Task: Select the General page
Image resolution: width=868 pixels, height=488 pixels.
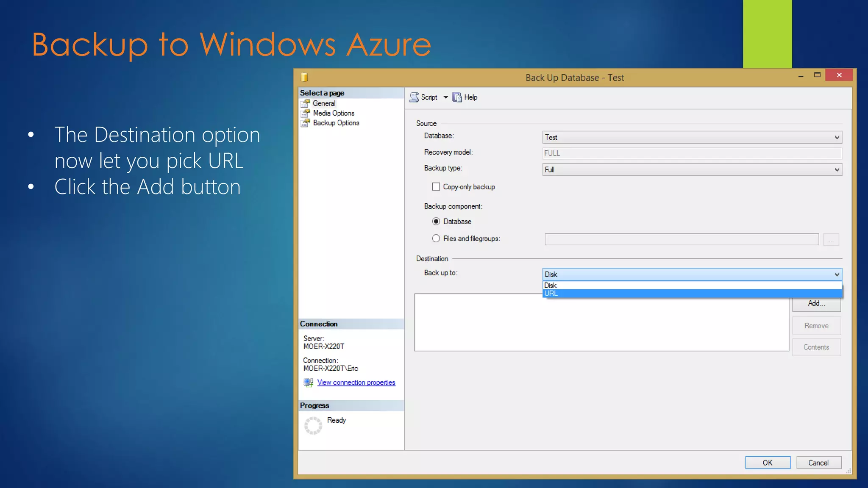Action: pos(324,103)
